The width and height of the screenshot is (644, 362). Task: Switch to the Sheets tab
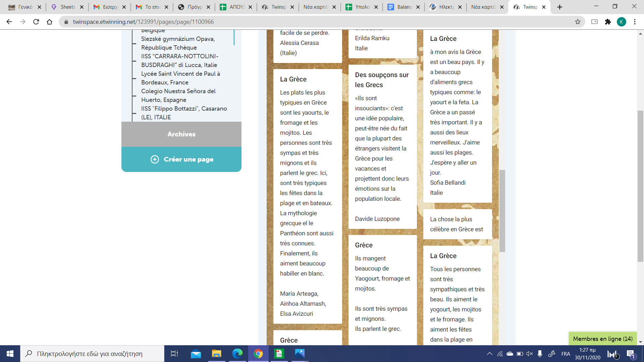[67, 7]
